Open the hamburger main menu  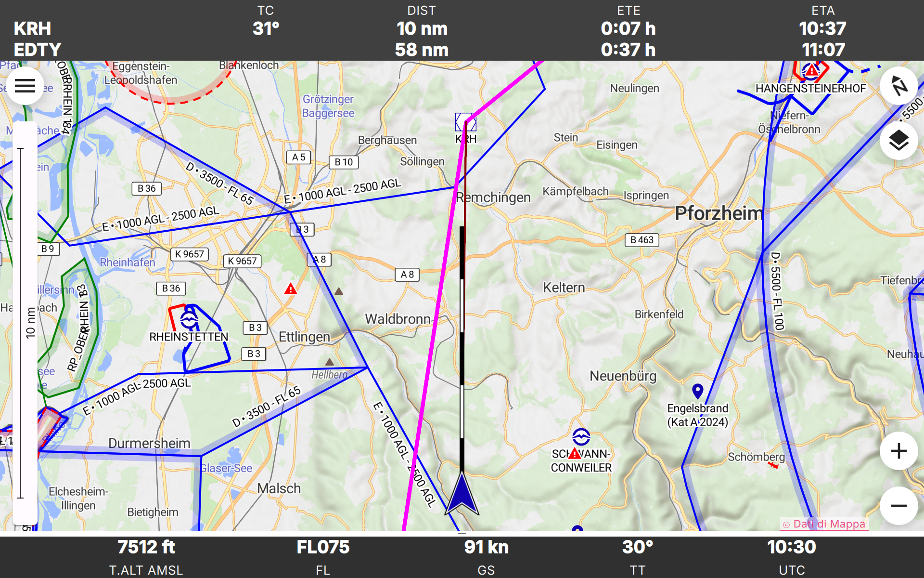pyautogui.click(x=25, y=86)
